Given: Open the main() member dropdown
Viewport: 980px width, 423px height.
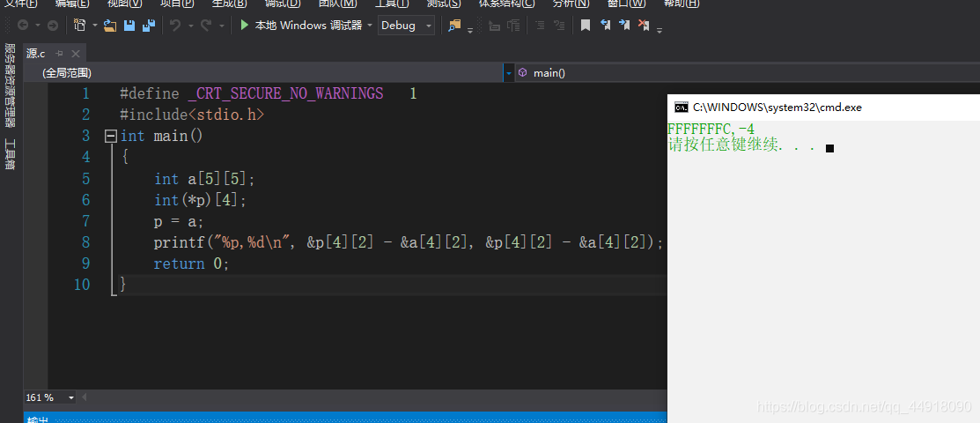Looking at the screenshot, I should tap(748, 72).
